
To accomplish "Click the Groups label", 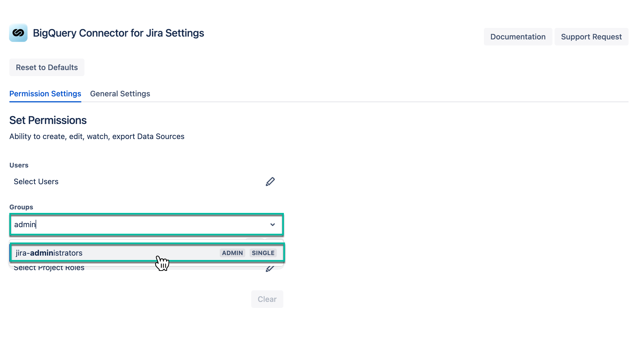I will [21, 207].
